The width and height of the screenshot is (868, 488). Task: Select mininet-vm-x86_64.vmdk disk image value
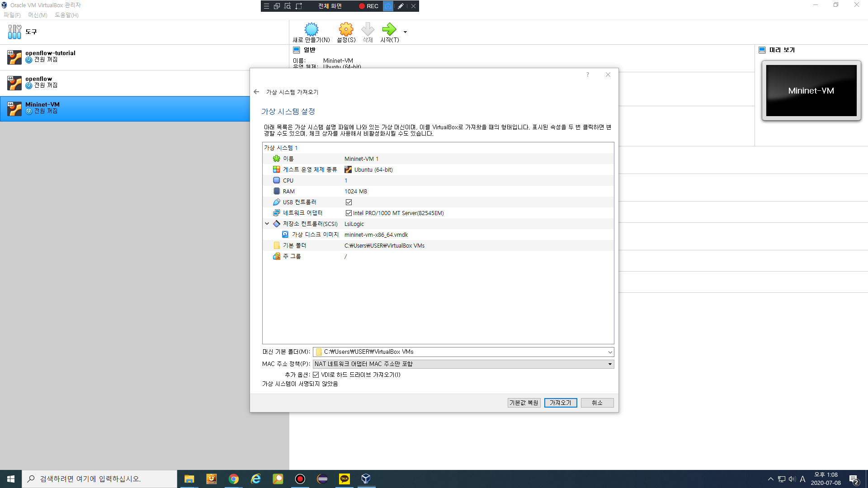point(376,235)
